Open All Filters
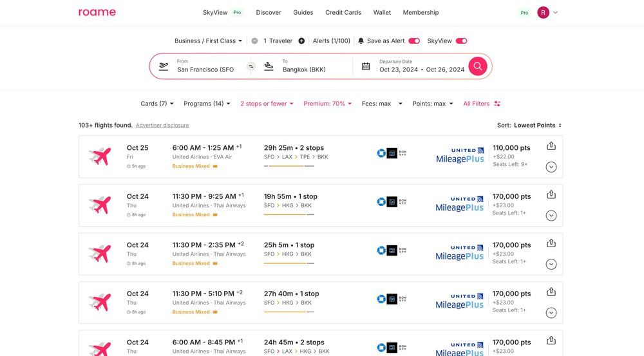Screen dimensions: 644x356 tap(477, 104)
